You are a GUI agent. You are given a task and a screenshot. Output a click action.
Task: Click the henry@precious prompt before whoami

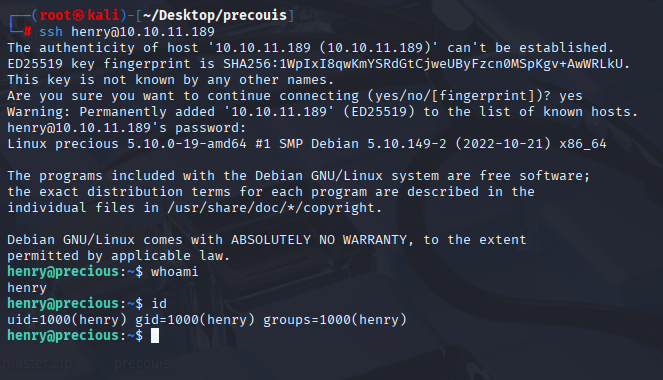point(63,271)
